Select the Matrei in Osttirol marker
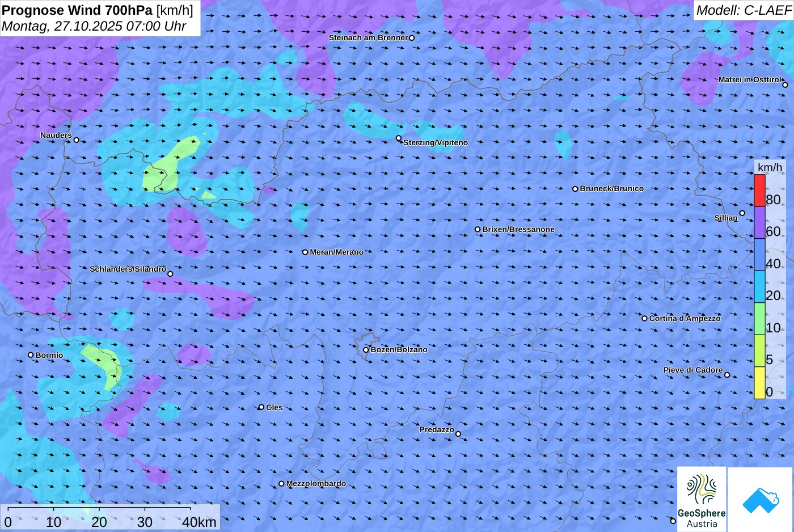 click(785, 85)
